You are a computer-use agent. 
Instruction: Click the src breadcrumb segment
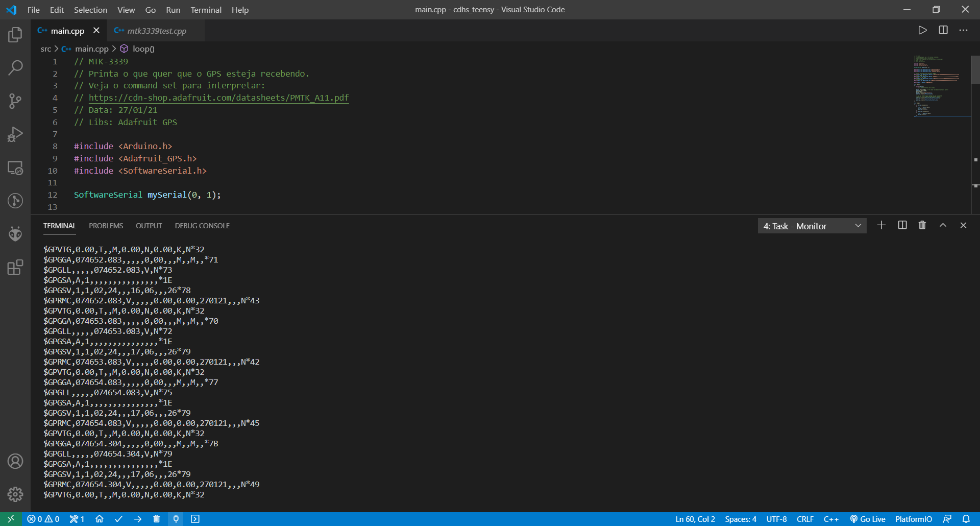(46, 49)
